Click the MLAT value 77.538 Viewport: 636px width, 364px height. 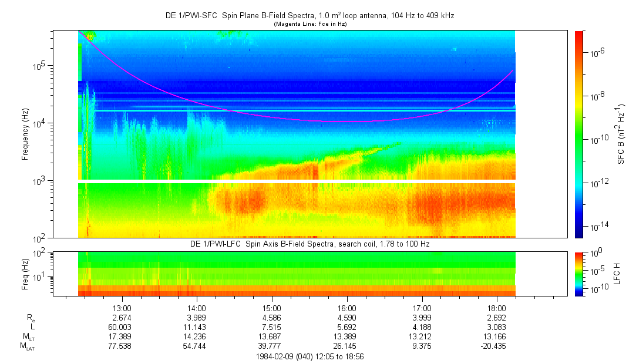click(x=122, y=346)
